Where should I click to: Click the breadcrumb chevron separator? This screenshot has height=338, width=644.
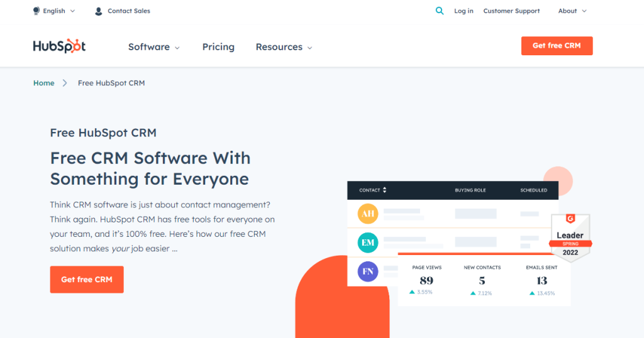[x=65, y=84]
